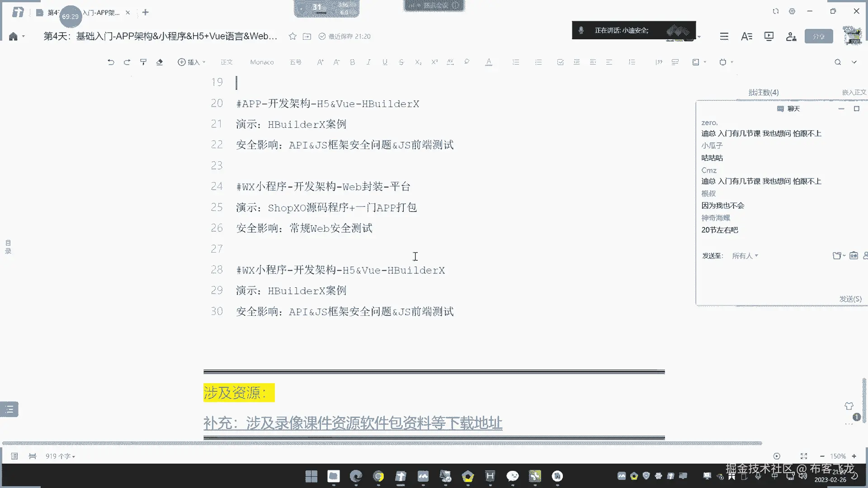Image resolution: width=868 pixels, height=488 pixels.
Task: Click the font color A icon
Action: coord(489,62)
